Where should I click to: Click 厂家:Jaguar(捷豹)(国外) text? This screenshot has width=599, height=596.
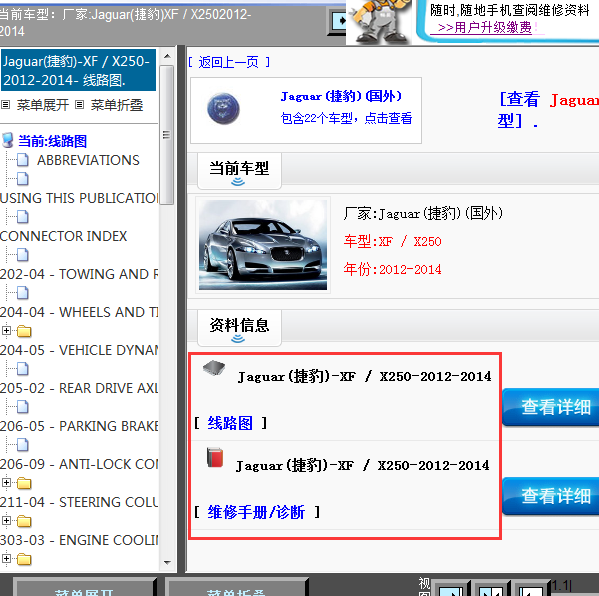tap(423, 214)
